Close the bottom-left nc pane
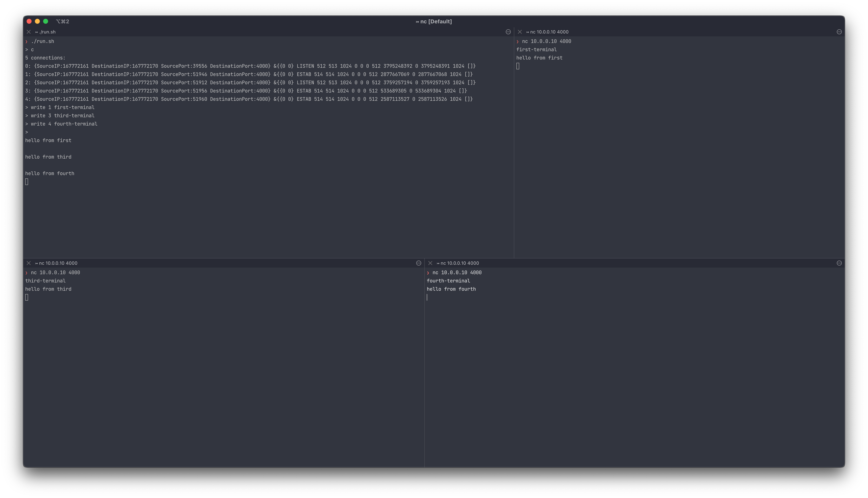The width and height of the screenshot is (868, 498). (29, 263)
